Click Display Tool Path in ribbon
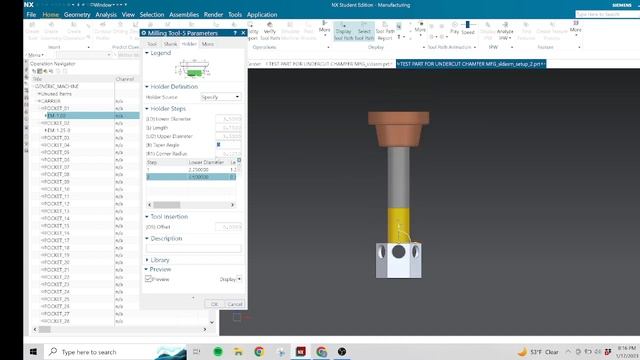Screen dimensions: 640x360 343,31
